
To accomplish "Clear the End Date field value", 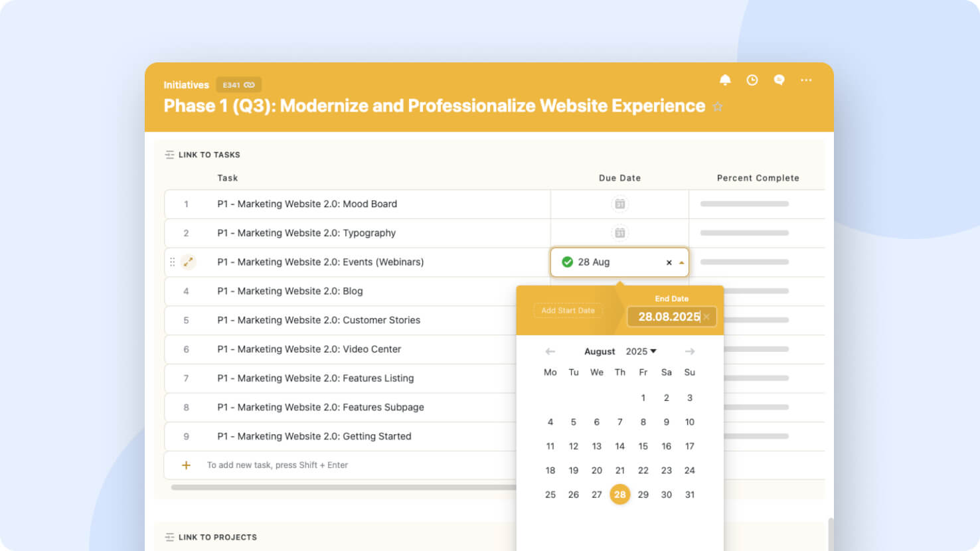I will 706,317.
